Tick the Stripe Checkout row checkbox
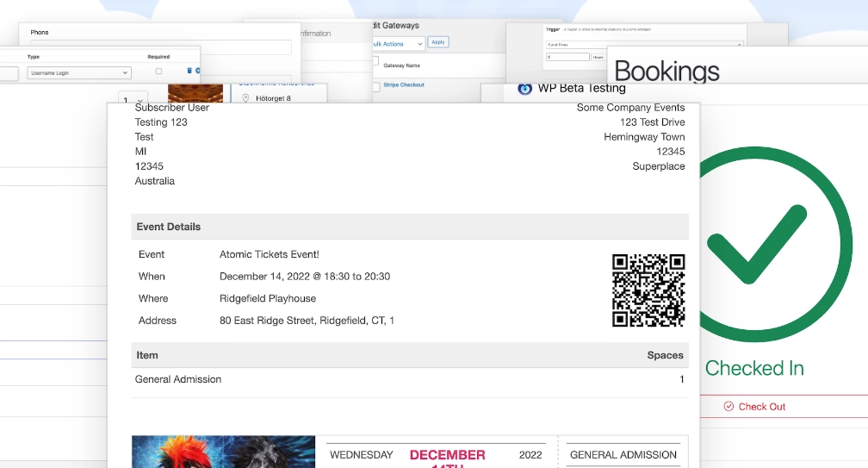The image size is (868, 468). (x=375, y=86)
